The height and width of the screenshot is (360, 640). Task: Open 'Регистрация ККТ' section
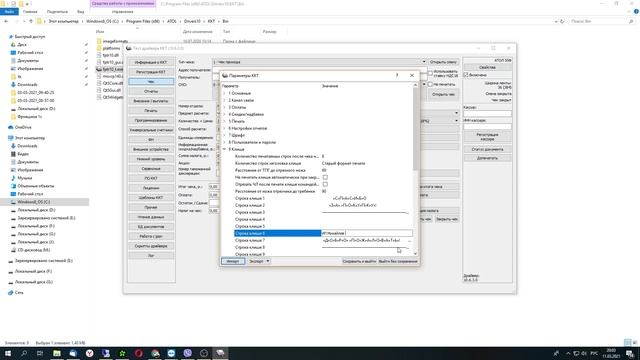pos(151,72)
